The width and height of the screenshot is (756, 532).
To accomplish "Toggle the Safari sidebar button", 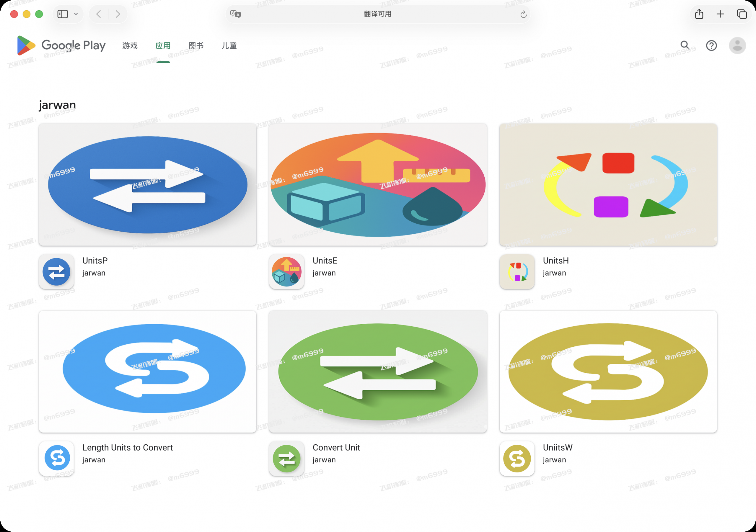I will (x=63, y=14).
